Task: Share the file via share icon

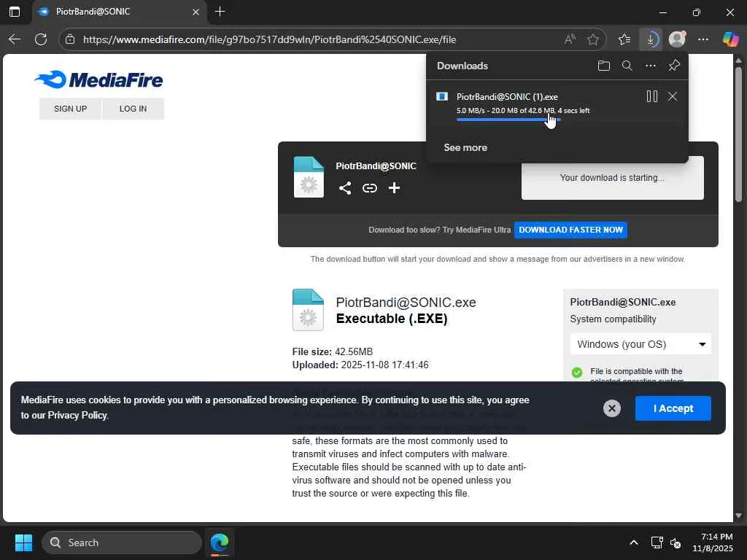Action: 345,188
